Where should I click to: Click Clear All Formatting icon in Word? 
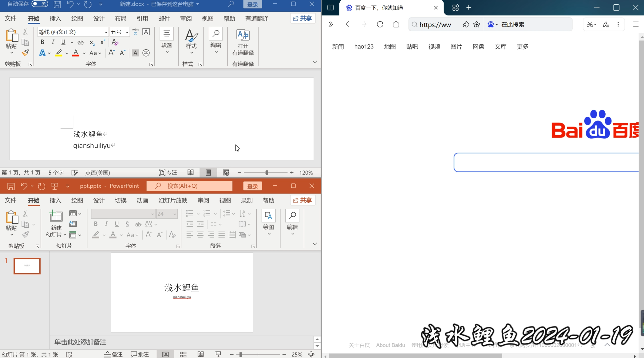(115, 42)
